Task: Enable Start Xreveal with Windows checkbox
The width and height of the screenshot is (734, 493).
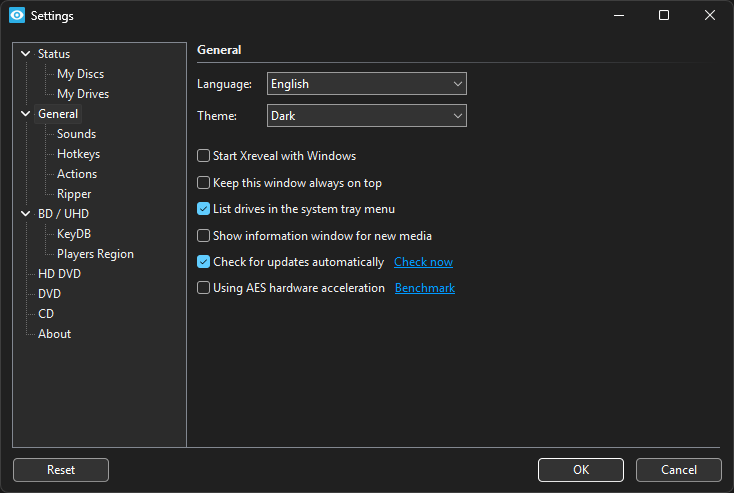Action: tap(203, 156)
